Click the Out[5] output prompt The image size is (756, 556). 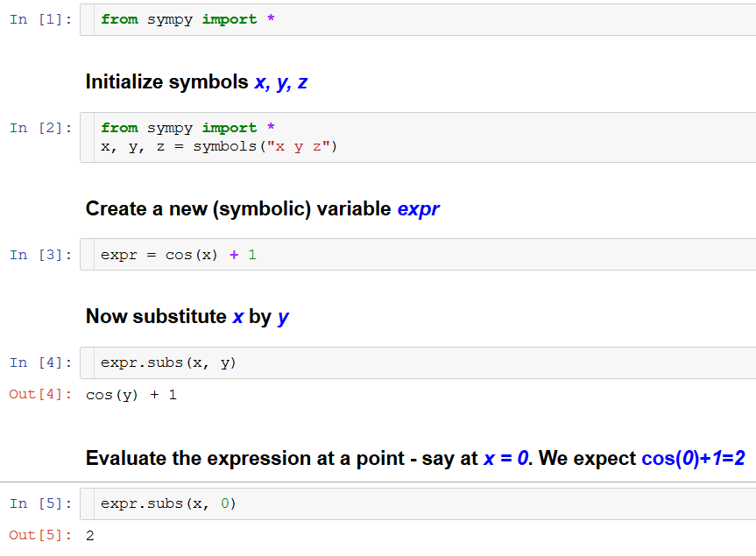(x=40, y=535)
